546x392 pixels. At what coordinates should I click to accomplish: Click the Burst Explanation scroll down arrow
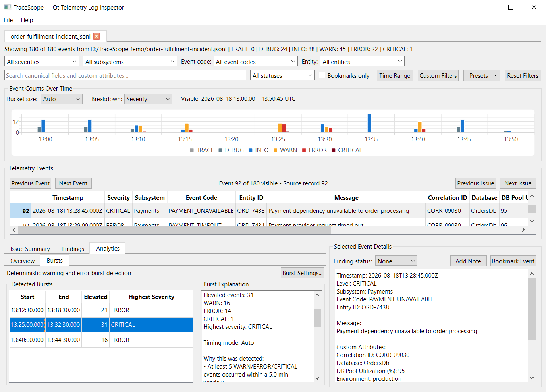coord(317,378)
